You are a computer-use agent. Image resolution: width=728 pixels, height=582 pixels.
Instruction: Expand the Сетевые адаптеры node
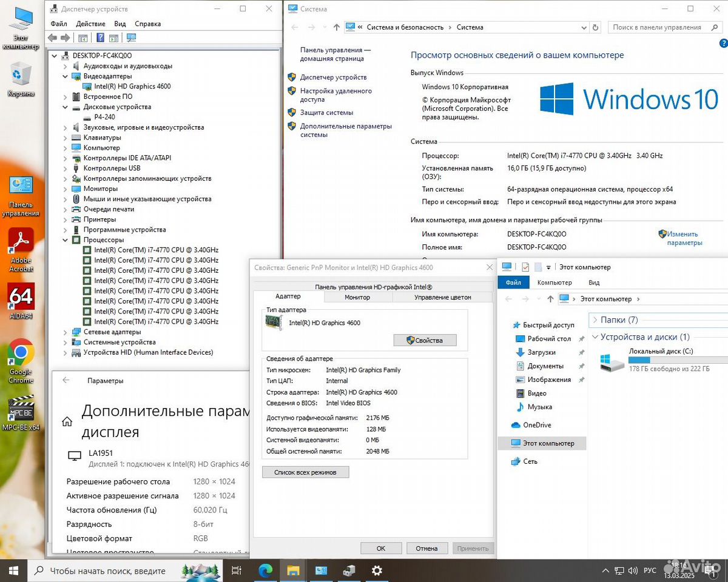(x=66, y=332)
